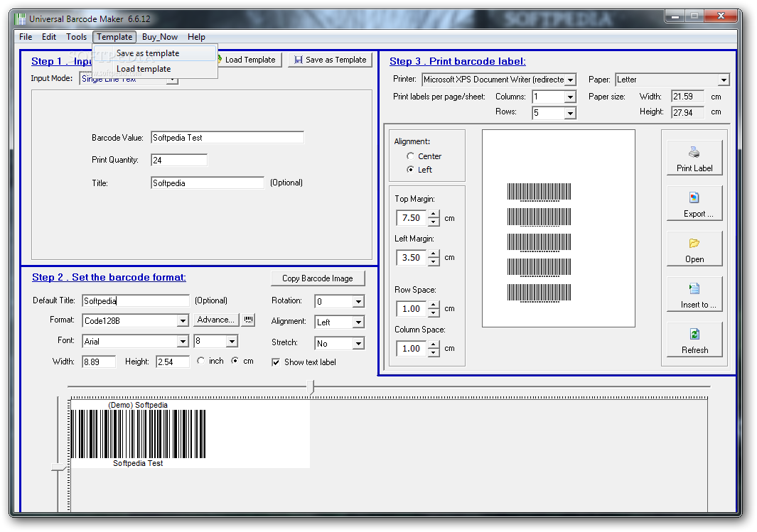Open the Rotation dropdown
The width and height of the screenshot is (757, 532).
click(x=358, y=302)
